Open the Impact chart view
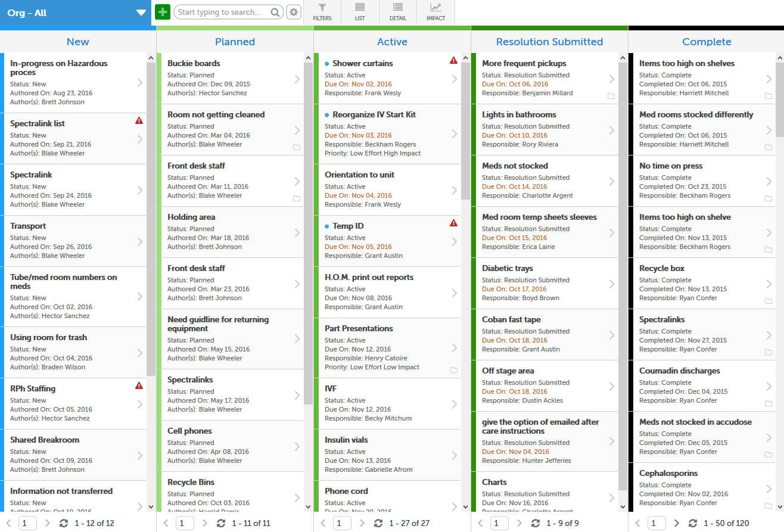Image resolution: width=784 pixels, height=532 pixels. pyautogui.click(x=435, y=13)
